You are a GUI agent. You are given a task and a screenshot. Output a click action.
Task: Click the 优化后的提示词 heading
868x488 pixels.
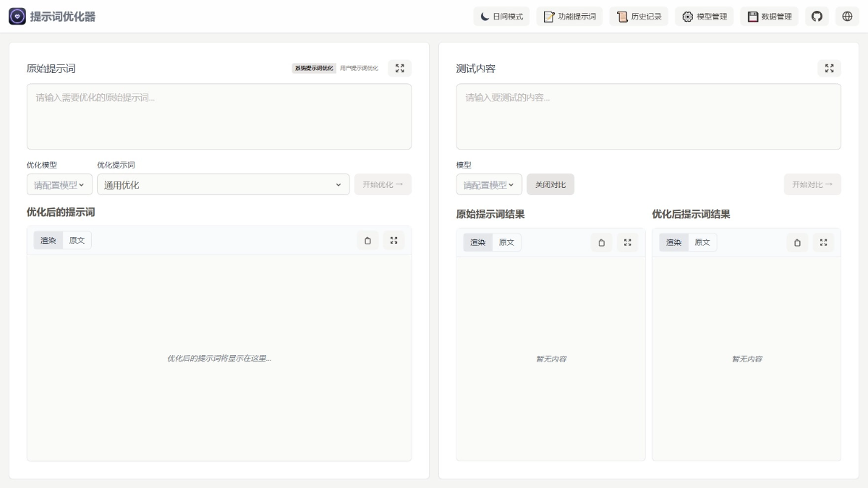tap(61, 213)
